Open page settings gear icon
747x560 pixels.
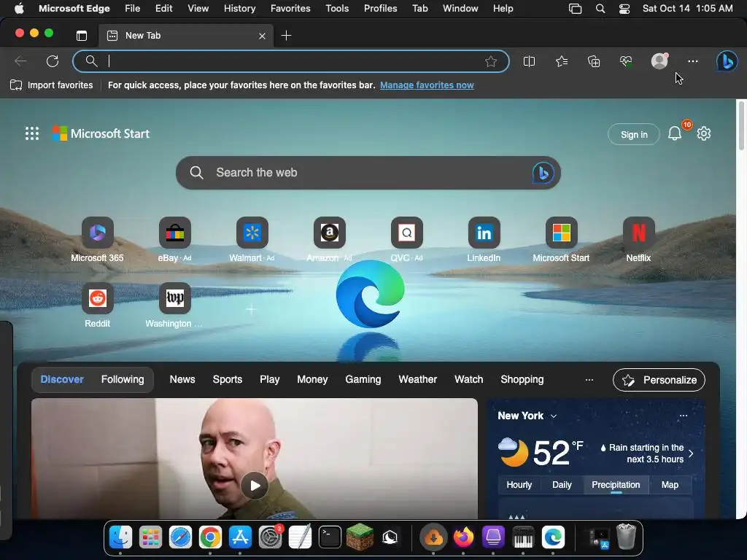click(x=704, y=133)
